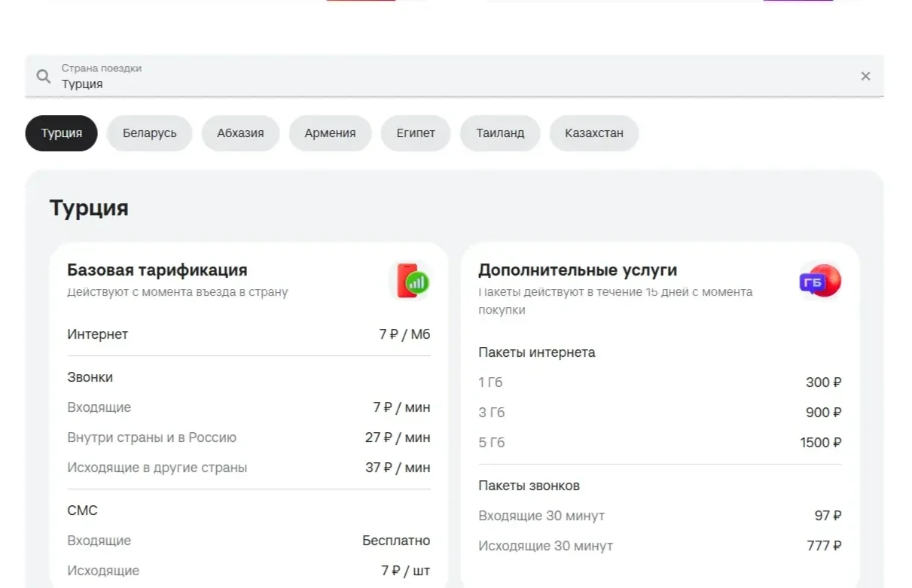Select the Египет country chip
This screenshot has height=588, width=912.
[416, 133]
